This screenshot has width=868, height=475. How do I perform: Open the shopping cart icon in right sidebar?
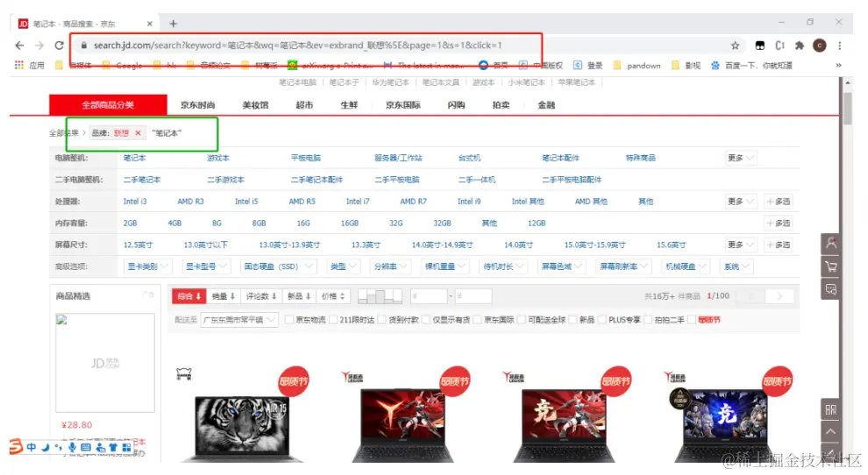pos(831,266)
